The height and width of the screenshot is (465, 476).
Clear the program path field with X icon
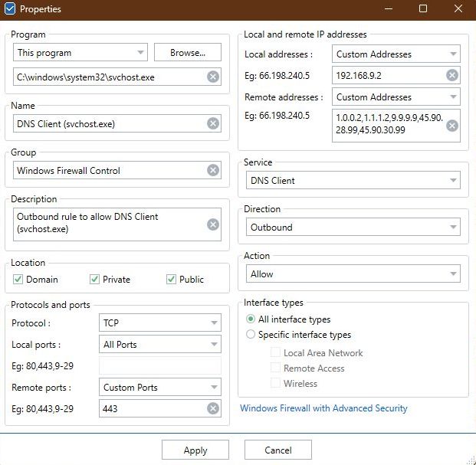pyautogui.click(x=213, y=77)
